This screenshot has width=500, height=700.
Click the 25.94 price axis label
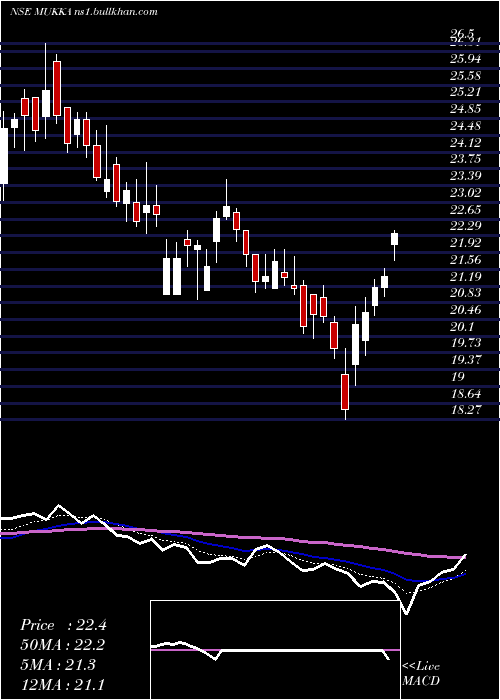pos(465,59)
